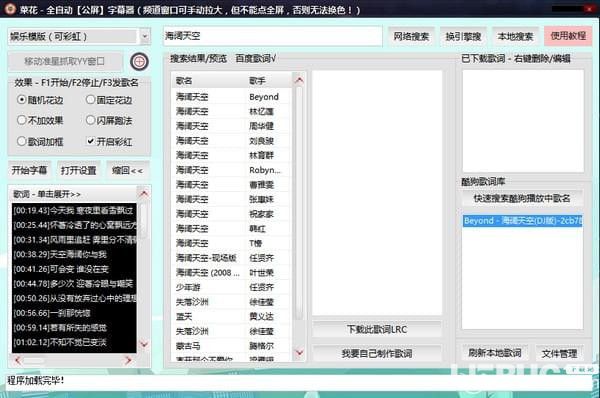
Task: Click 快速搜索酷狗播放中歌名 button
Action: click(x=522, y=199)
